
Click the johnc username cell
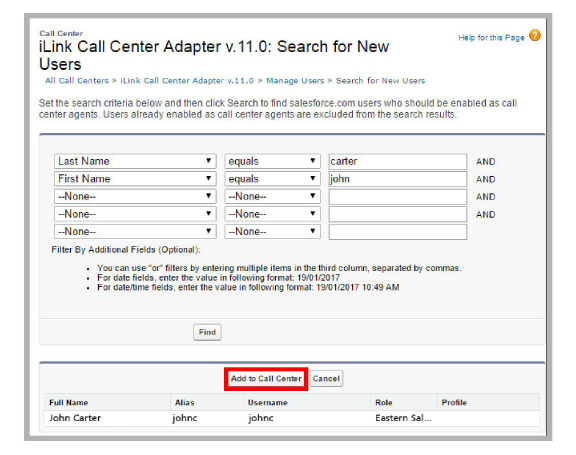coord(261,418)
